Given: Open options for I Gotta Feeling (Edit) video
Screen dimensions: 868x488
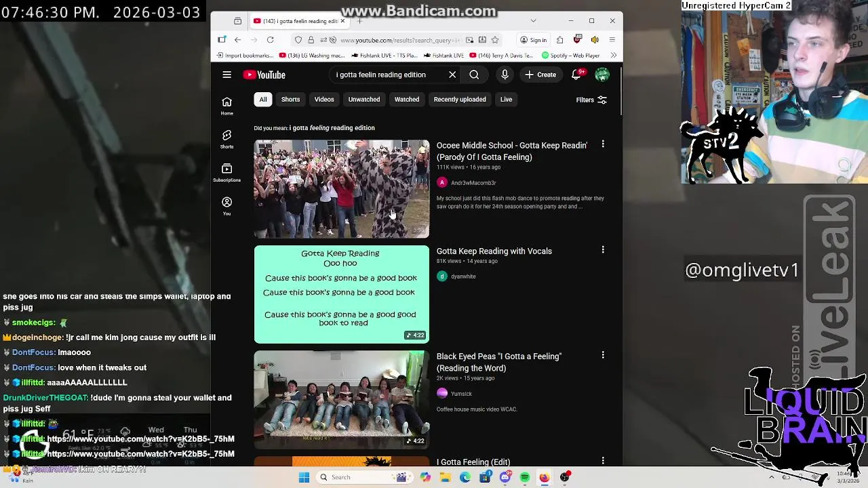Looking at the screenshot, I should click(603, 461).
